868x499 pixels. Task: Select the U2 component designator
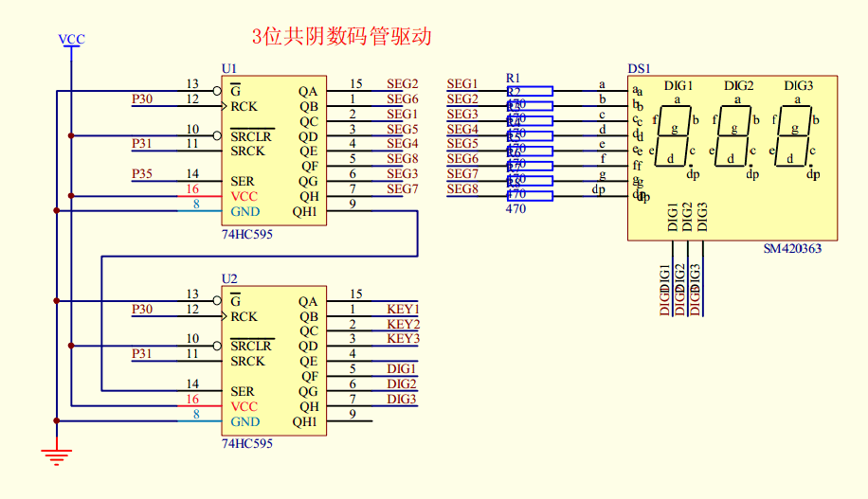tap(229, 278)
